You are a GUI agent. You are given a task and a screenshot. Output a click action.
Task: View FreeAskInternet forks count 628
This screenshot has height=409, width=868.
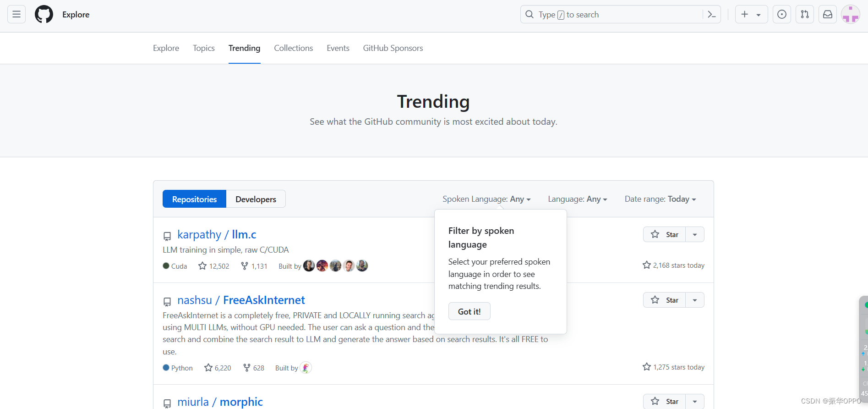[254, 368]
